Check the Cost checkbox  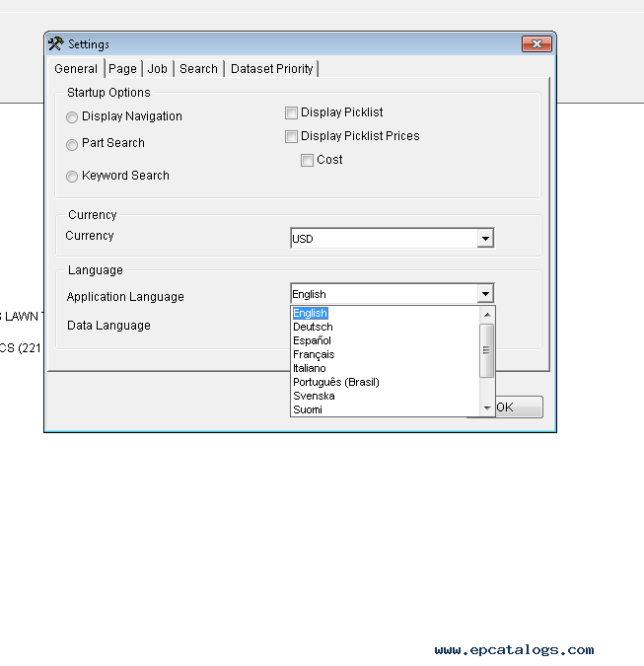[307, 161]
